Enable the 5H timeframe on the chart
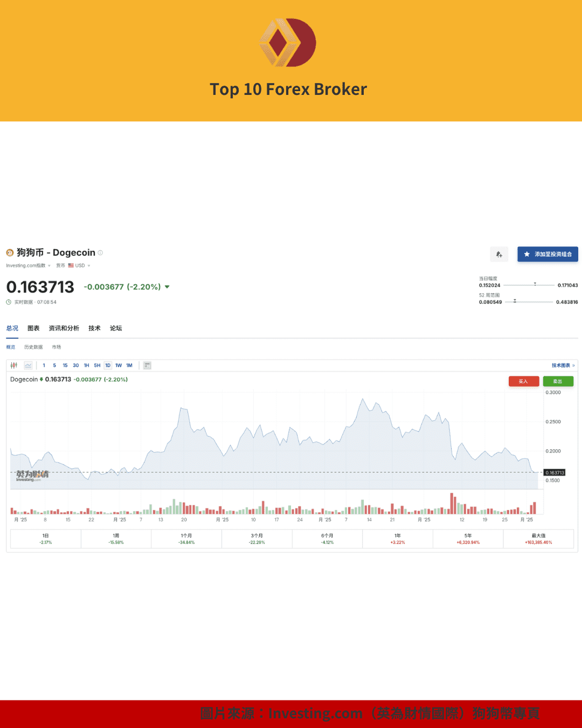The image size is (582, 728). pyautogui.click(x=97, y=365)
